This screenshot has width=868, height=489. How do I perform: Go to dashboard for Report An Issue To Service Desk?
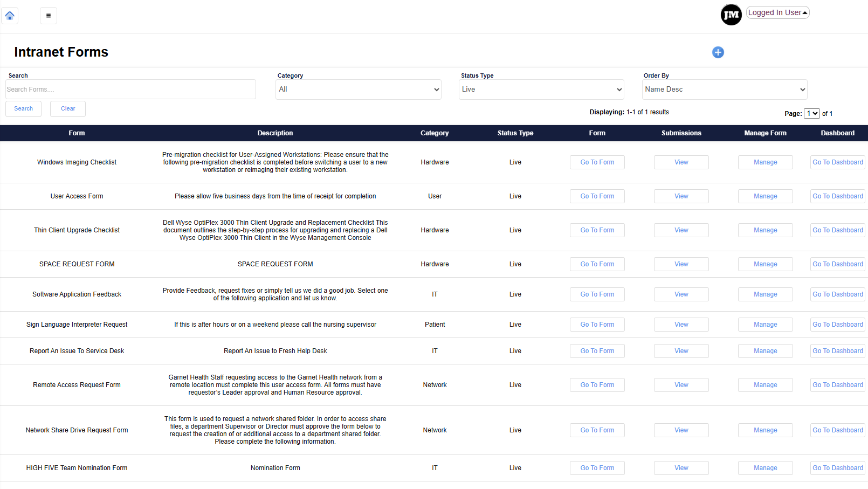pyautogui.click(x=838, y=351)
